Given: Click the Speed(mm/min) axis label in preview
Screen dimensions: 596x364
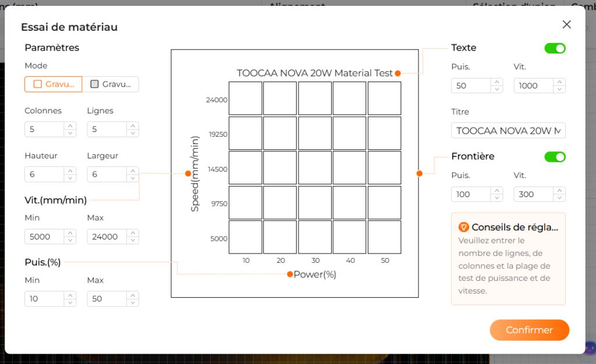Looking at the screenshot, I should 194,174.
